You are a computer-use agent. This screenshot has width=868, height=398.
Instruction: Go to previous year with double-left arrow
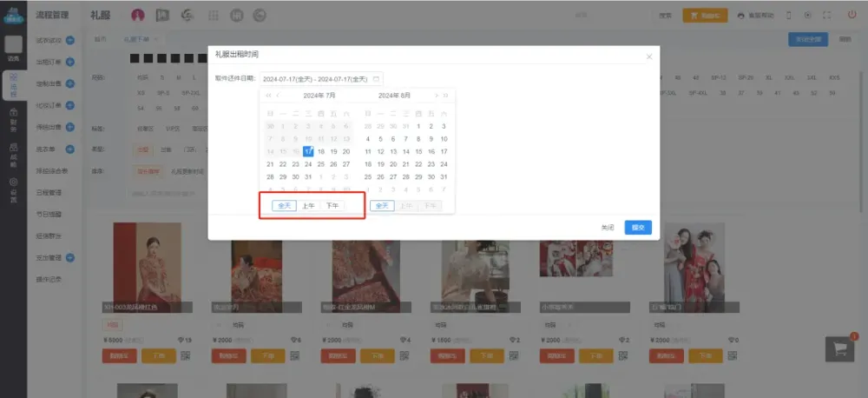coord(268,96)
